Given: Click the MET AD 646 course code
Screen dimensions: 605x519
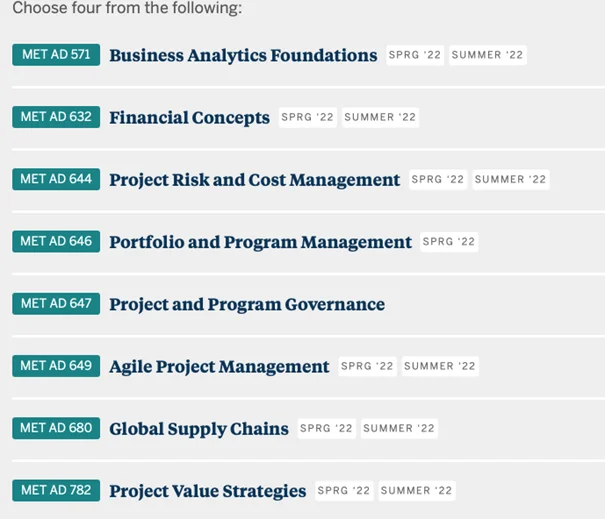Looking at the screenshot, I should click(56, 241).
